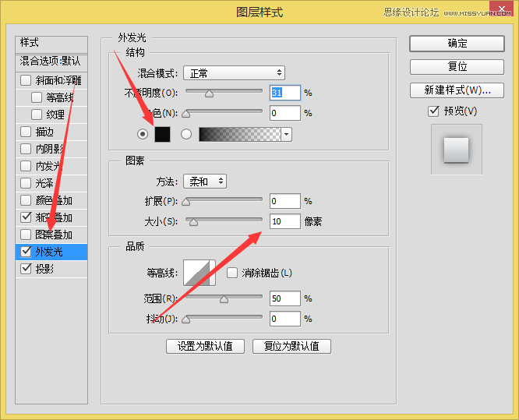Viewport: 519px width, 420px height.
Task: Enable the 等高线 sub-option checkbox
Action: coord(37,97)
